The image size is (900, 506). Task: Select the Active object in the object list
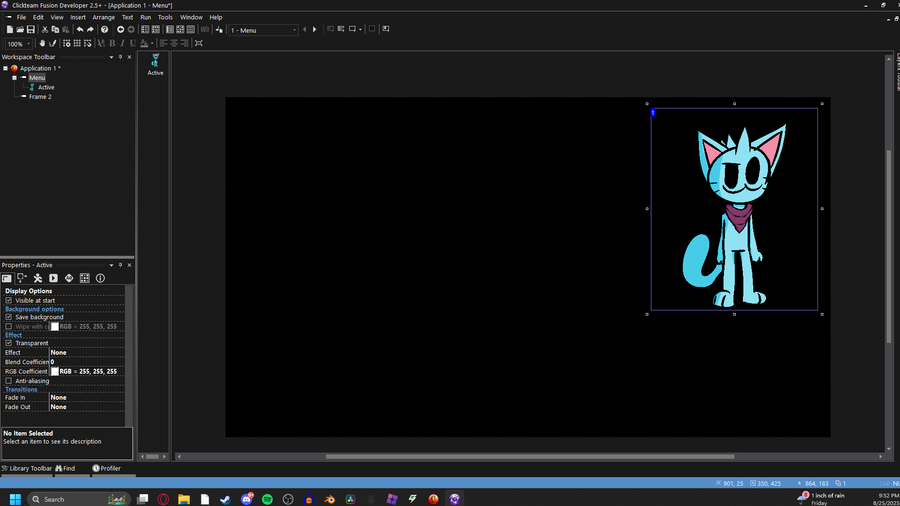(x=155, y=64)
